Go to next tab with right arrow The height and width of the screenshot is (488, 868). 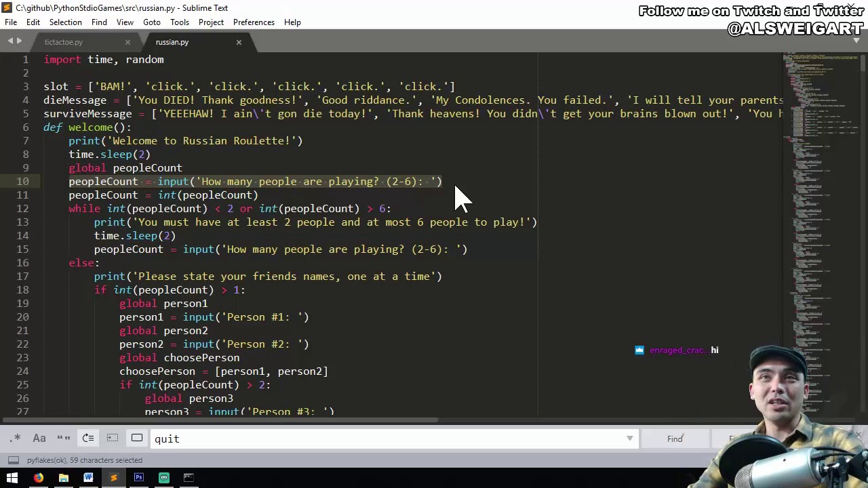click(19, 42)
